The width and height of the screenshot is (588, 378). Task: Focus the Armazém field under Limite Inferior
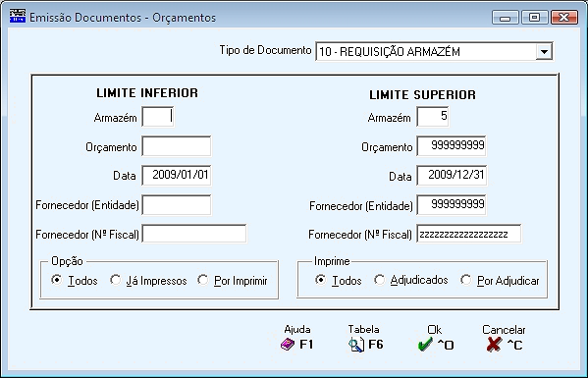click(x=158, y=117)
